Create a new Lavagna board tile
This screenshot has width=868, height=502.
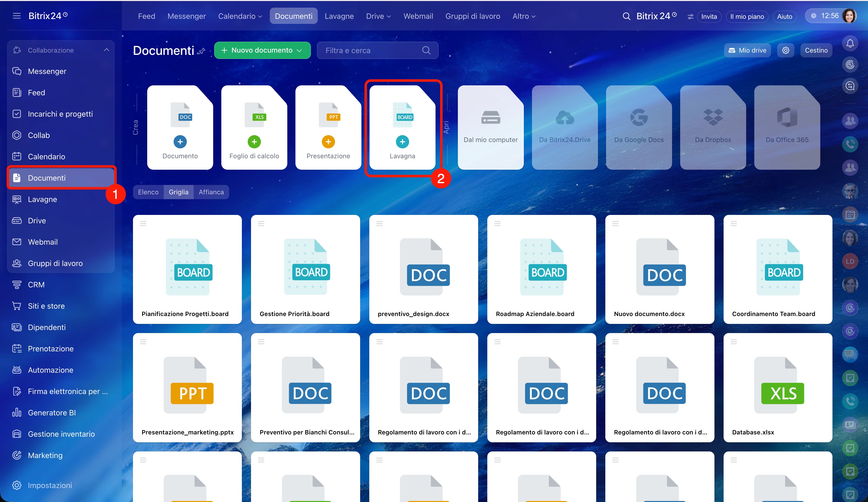(402, 128)
